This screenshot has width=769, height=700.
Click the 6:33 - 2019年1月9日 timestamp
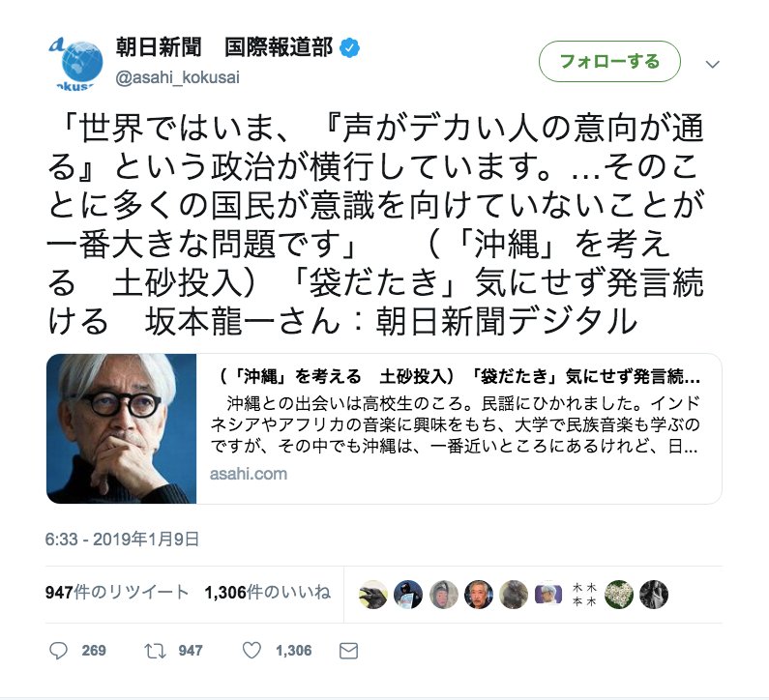[122, 540]
